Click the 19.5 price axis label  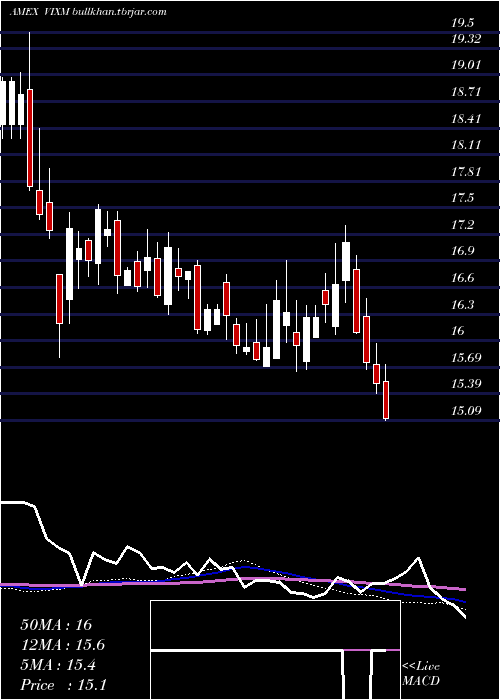tap(463, 23)
